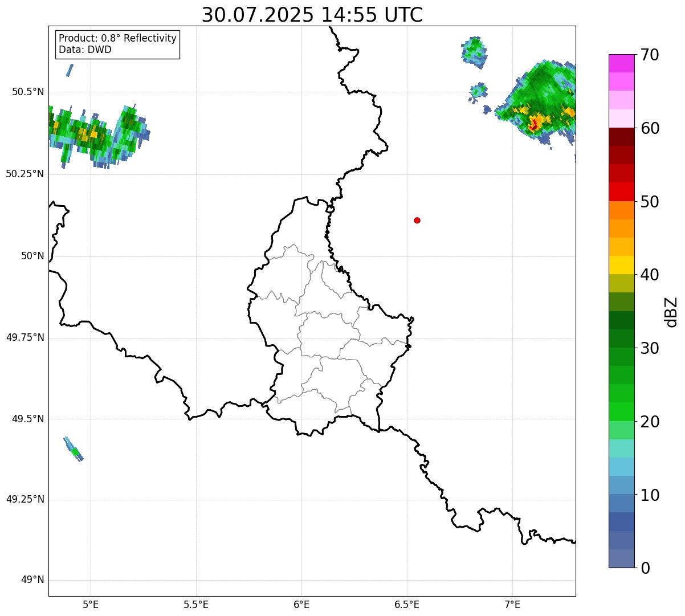Click the 50.5°N latitude label
The height and width of the screenshot is (616, 685).
coord(28,92)
